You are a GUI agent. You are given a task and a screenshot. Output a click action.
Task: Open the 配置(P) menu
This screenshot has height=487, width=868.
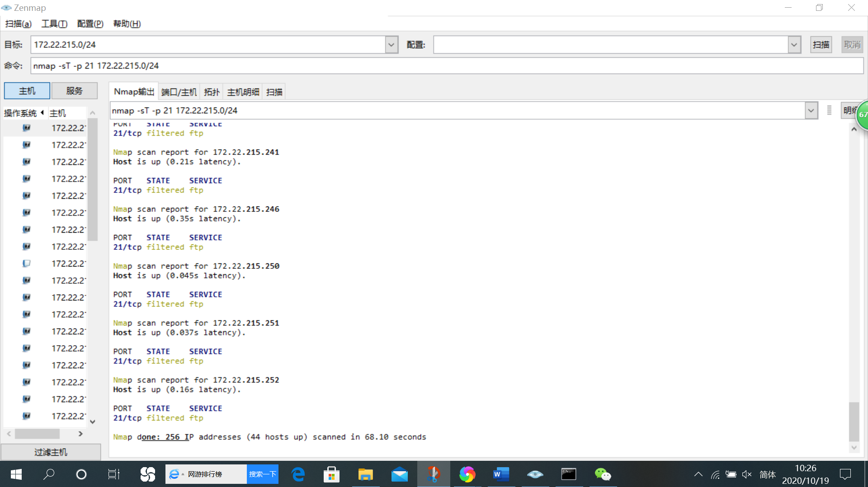(90, 24)
